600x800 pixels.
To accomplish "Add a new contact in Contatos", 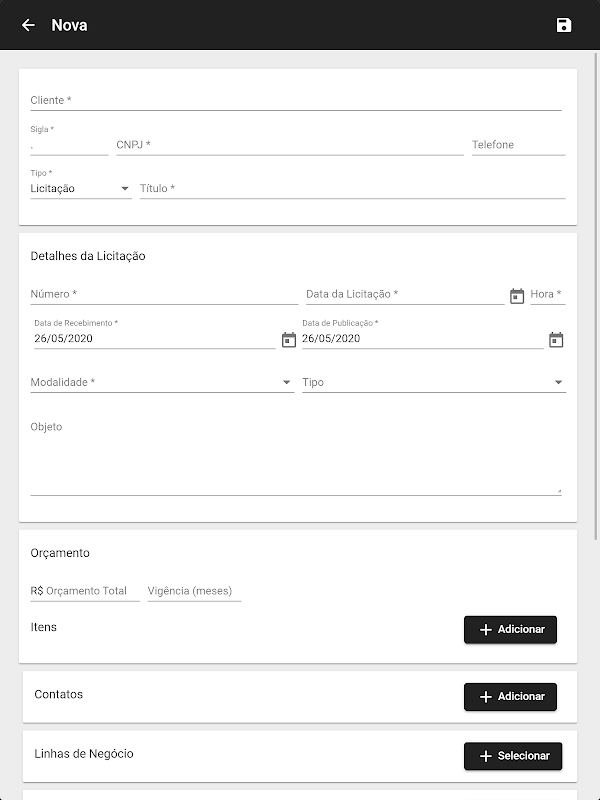I will (510, 697).
